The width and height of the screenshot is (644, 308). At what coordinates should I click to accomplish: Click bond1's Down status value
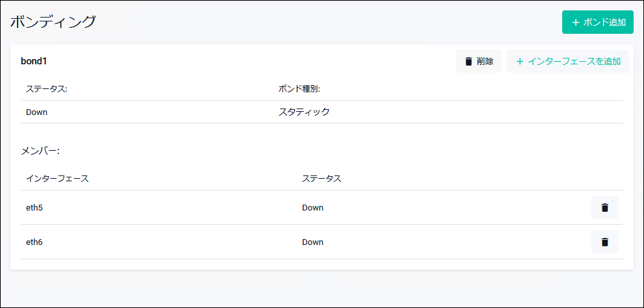tap(37, 112)
